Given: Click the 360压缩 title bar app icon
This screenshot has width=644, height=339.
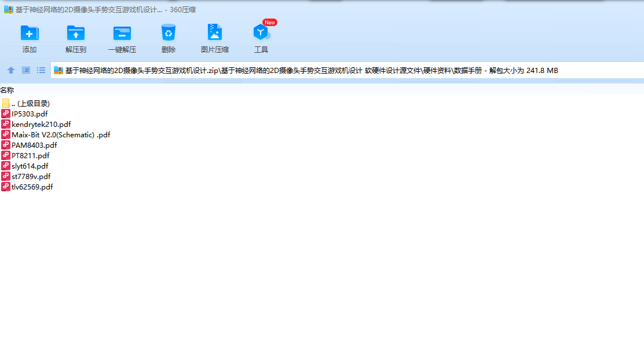Looking at the screenshot, I should [x=8, y=9].
